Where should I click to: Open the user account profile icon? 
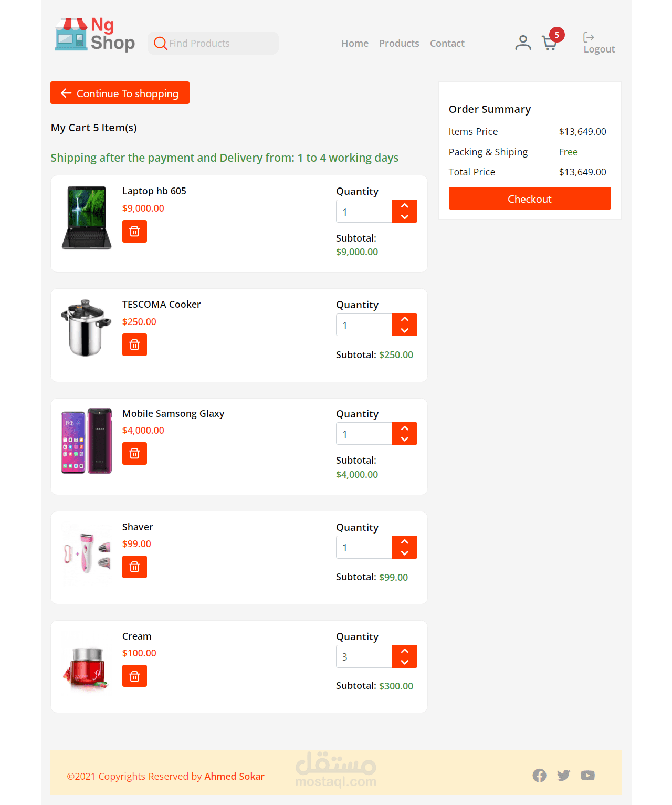coord(523,43)
